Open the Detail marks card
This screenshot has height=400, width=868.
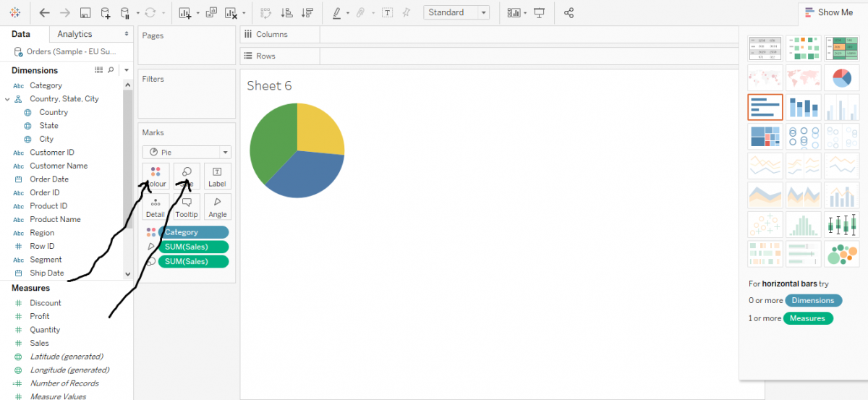click(156, 206)
